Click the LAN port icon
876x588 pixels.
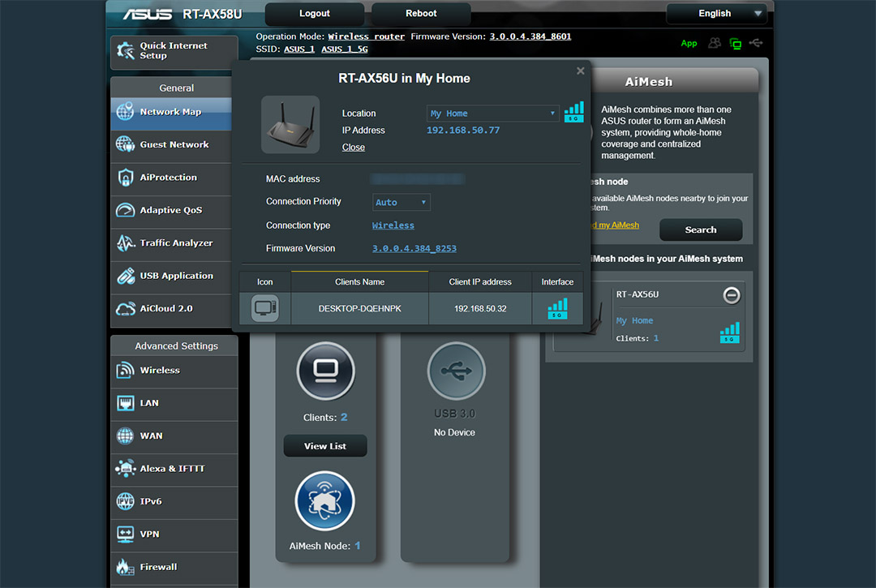[x=125, y=402]
